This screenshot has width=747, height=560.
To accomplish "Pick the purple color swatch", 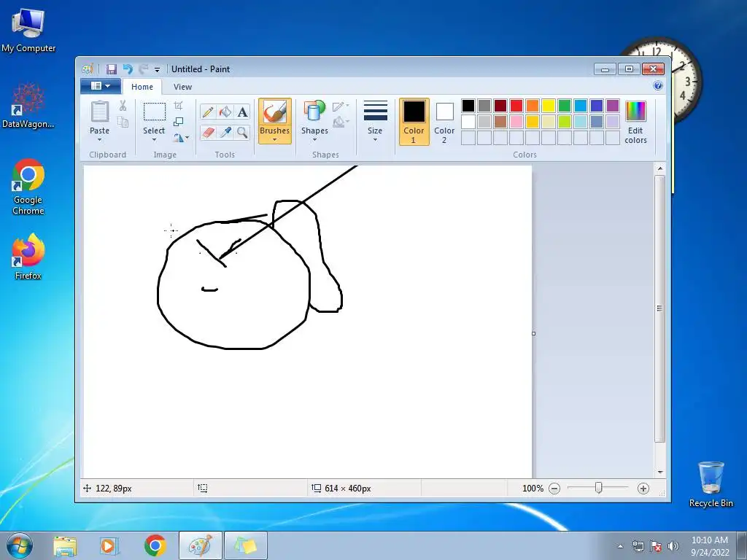I will click(613, 105).
